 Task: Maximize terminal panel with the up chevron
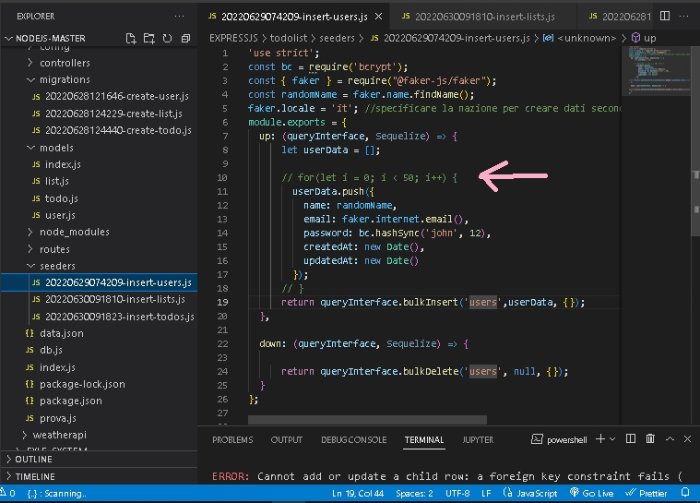coord(672,439)
